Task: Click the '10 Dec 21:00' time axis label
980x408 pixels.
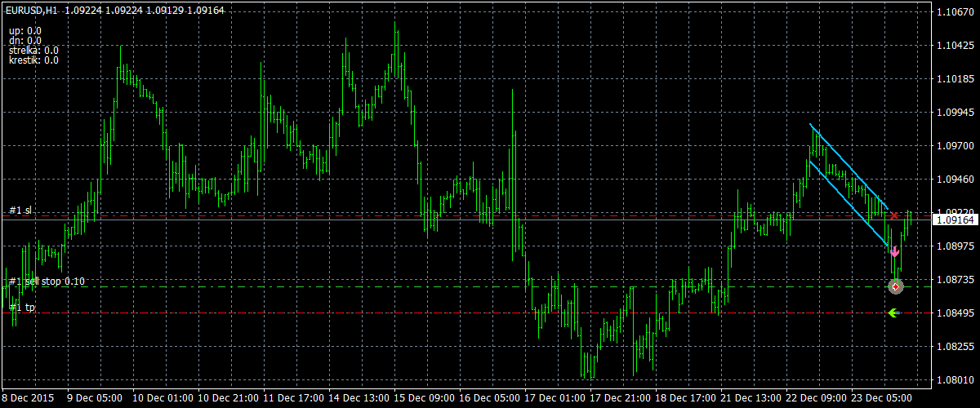Action: [x=229, y=399]
